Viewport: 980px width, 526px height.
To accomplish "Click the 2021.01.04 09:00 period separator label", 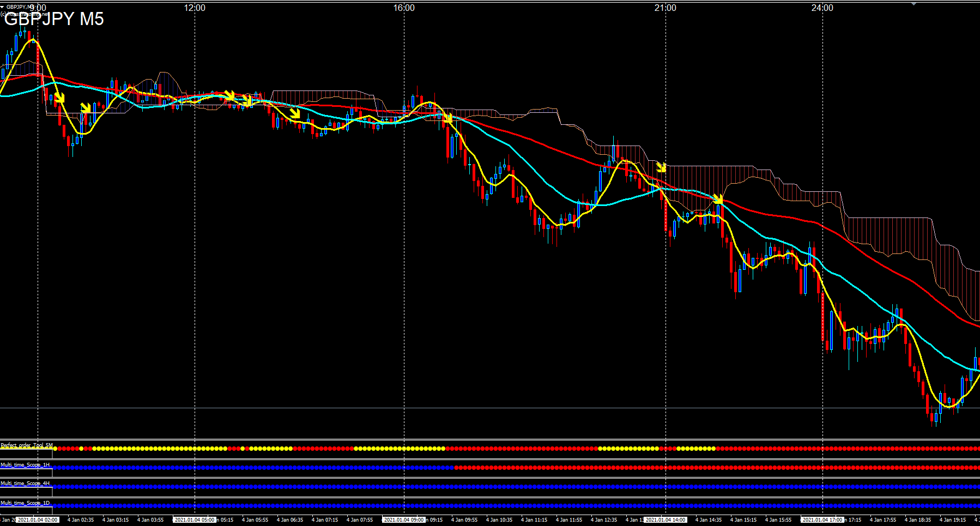I will click(404, 520).
